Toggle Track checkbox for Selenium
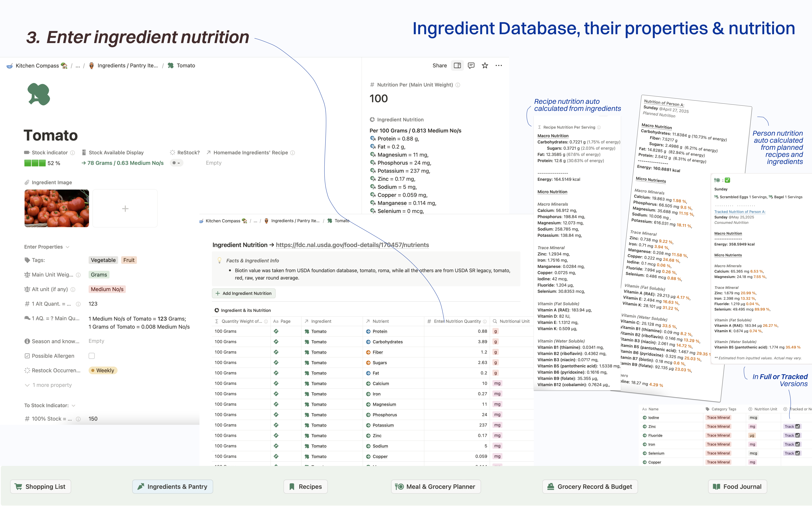Image resolution: width=812 pixels, height=506 pixels. click(798, 454)
